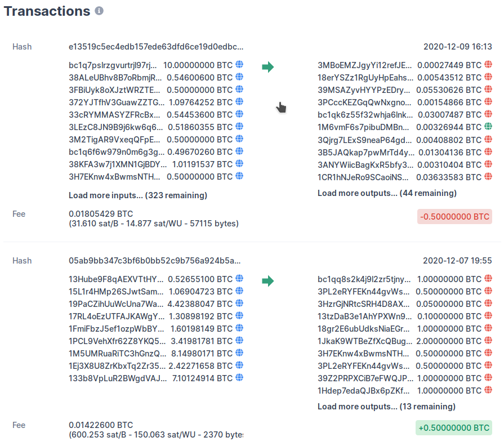Viewport: 504px width, 446px height.
Task: Select the date 2020-12-09 16:13
Action: click(458, 47)
